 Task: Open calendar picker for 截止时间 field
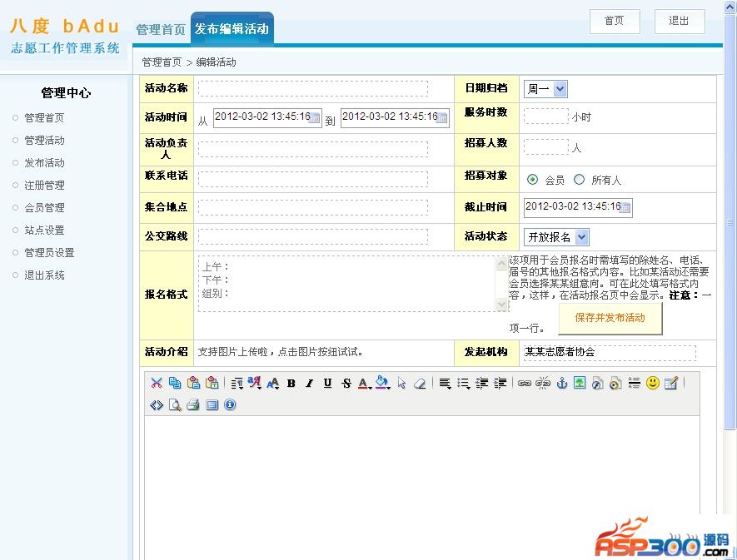pos(625,207)
